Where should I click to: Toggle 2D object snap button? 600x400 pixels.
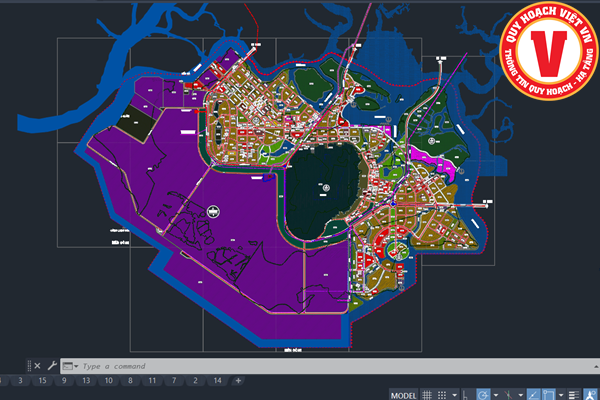pyautogui.click(x=549, y=395)
